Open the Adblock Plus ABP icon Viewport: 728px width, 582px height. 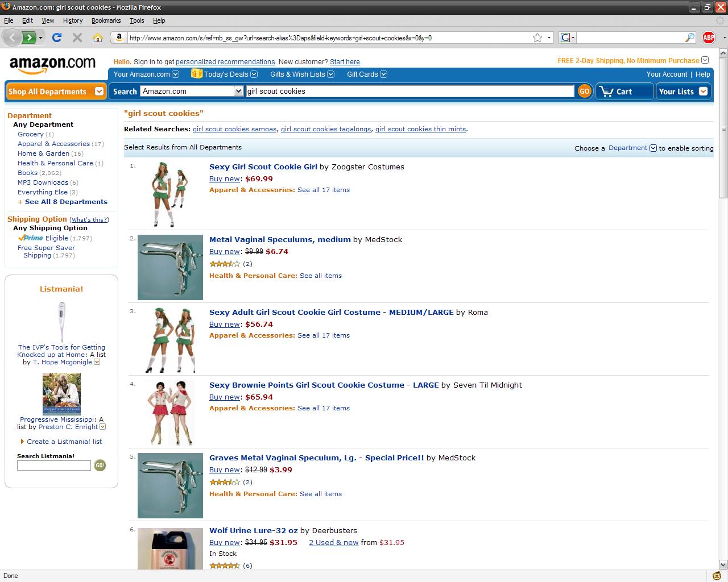(x=708, y=38)
